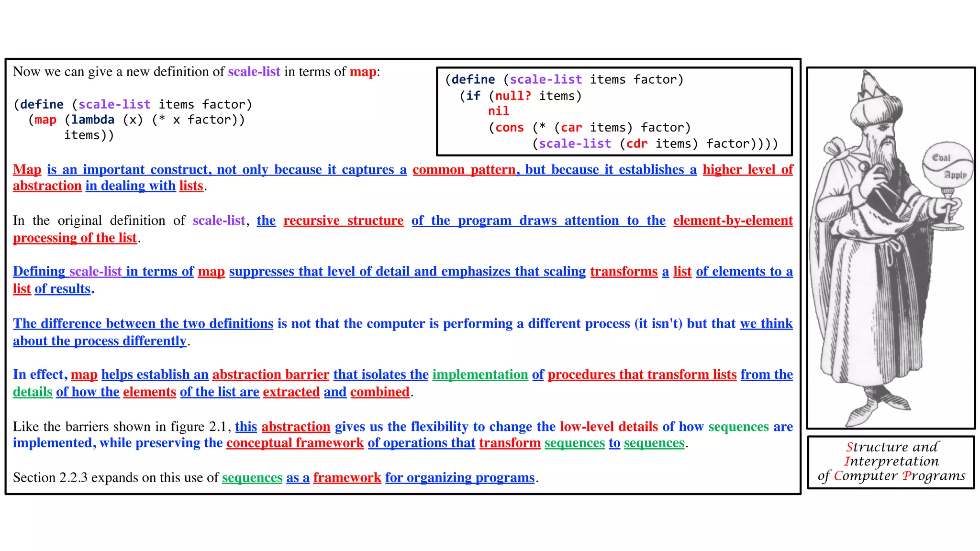
Task: Click 'cons' in the boxed code
Action: coord(509,128)
